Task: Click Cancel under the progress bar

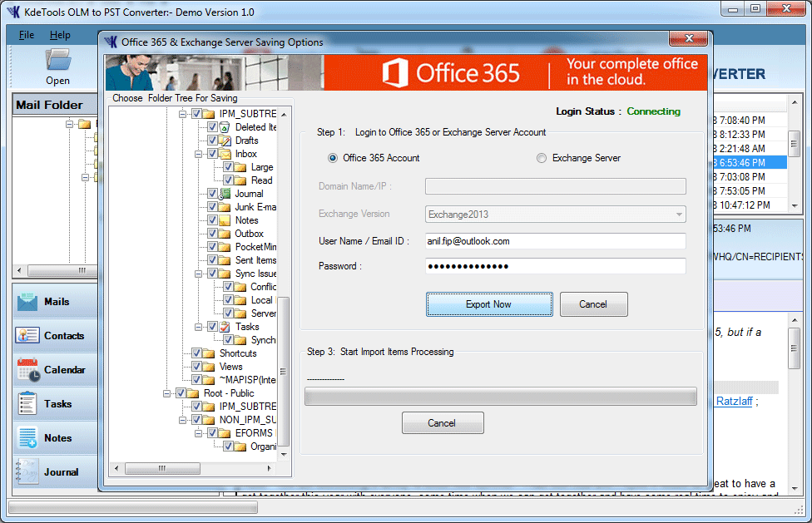Action: (x=443, y=422)
